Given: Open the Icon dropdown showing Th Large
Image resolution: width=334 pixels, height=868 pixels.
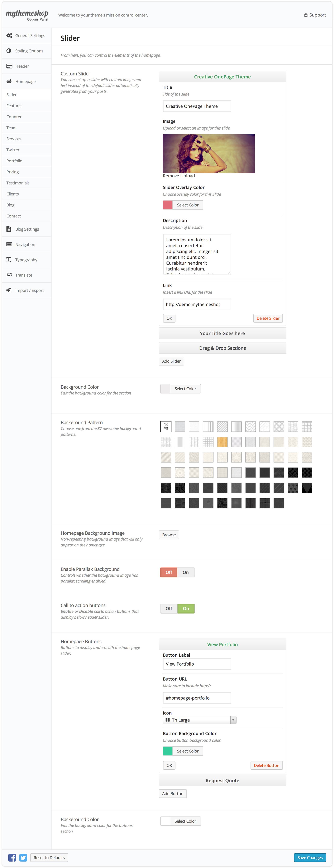Looking at the screenshot, I should [x=199, y=720].
